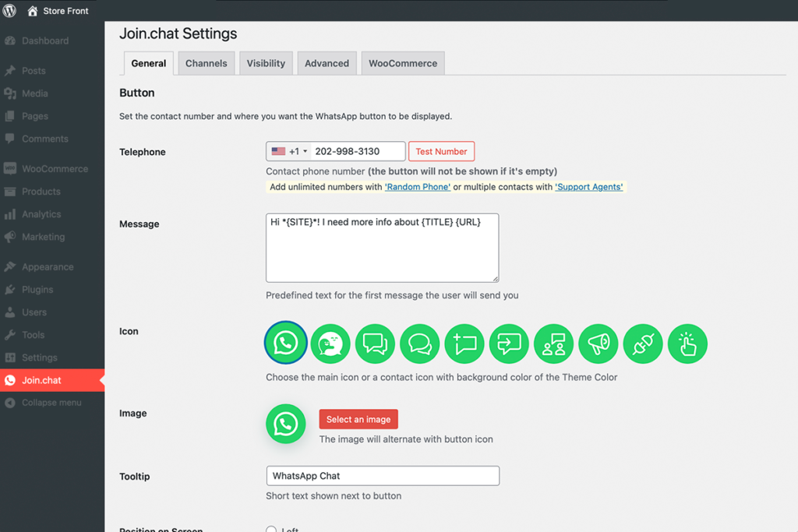Pick the chat bubble with arrow icon
798x532 pixels.
click(x=509, y=344)
